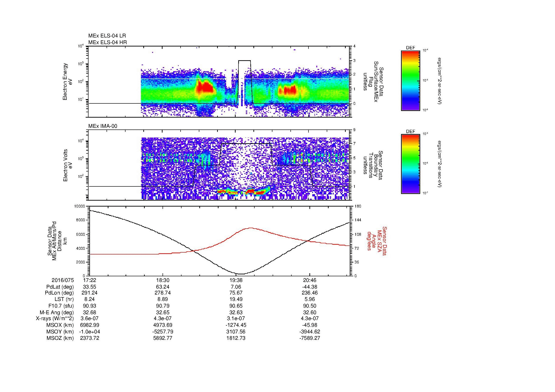Click MSOY value 3107.56
The image size is (555, 392).
pyautogui.click(x=236, y=332)
